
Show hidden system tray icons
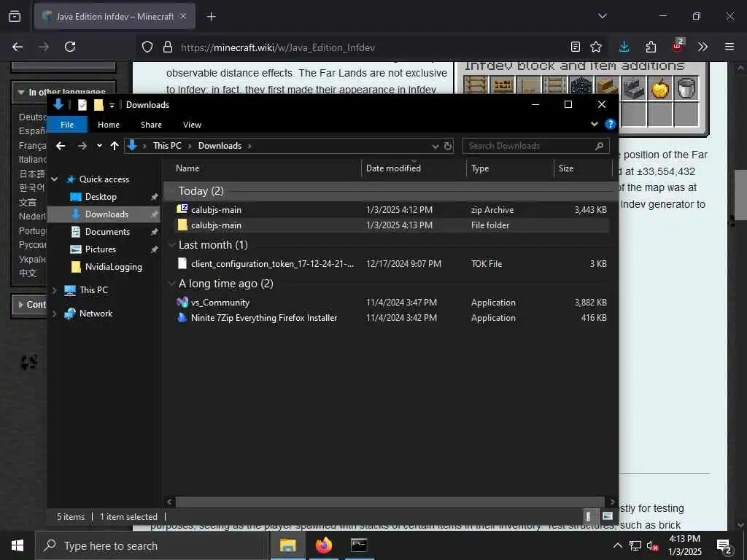(617, 545)
